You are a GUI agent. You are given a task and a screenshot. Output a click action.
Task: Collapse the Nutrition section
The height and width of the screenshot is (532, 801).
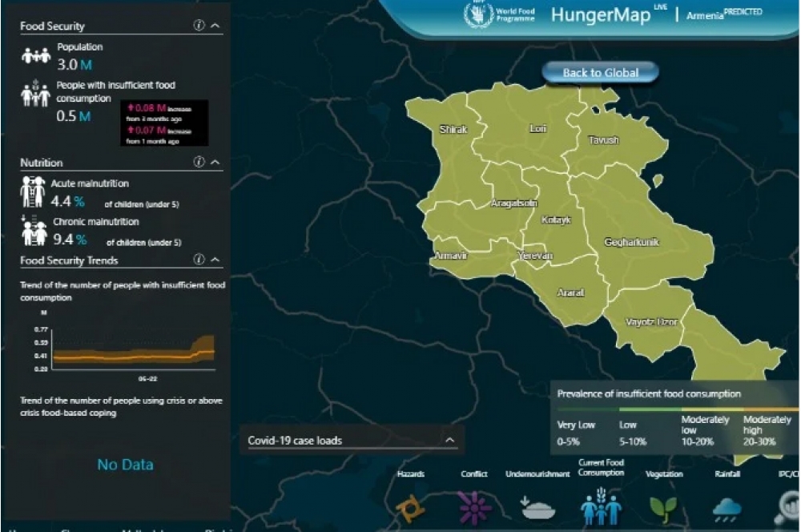215,162
